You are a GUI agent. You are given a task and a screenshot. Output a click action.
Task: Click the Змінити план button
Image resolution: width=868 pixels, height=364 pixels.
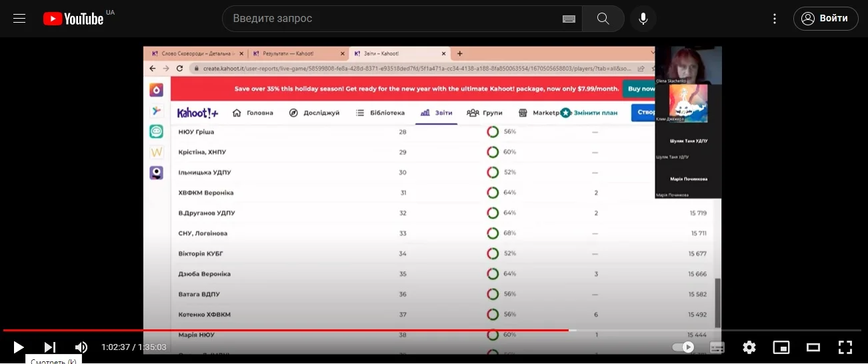point(589,113)
